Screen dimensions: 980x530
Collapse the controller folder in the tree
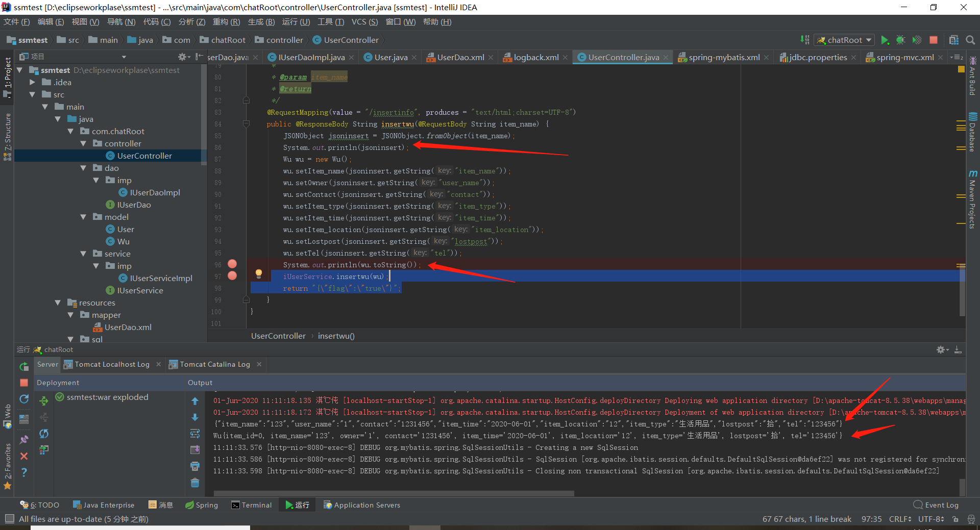83,144
